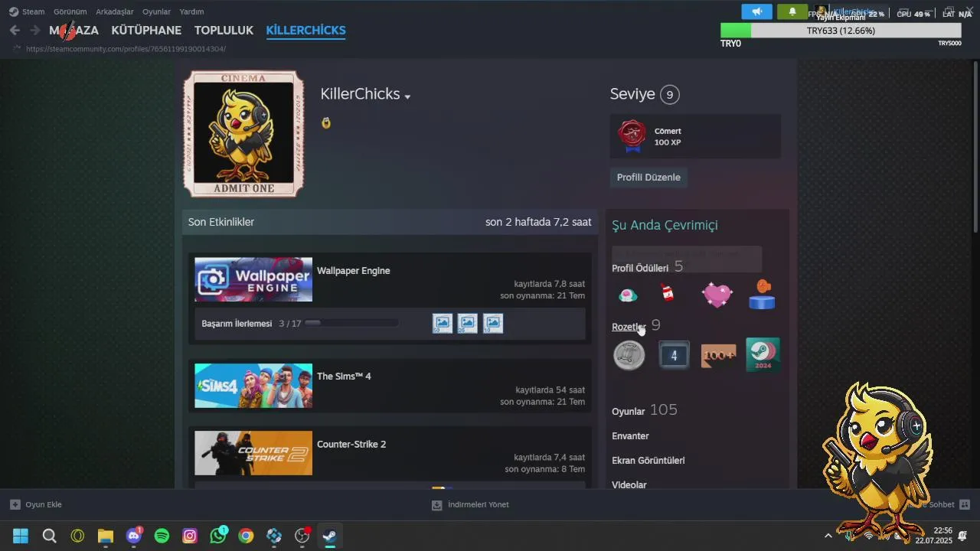Open OBS Studio from the taskbar
This screenshot has width=980, height=551.
[x=302, y=536]
